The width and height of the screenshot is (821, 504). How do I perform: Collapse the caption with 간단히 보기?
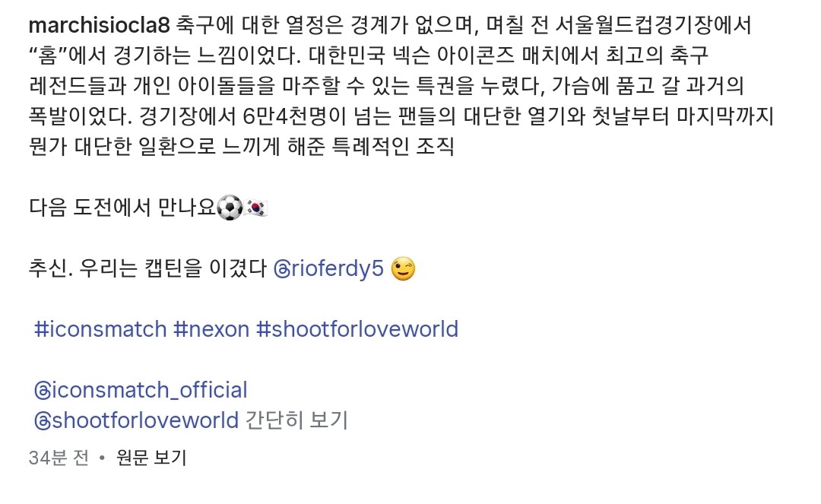(x=297, y=421)
